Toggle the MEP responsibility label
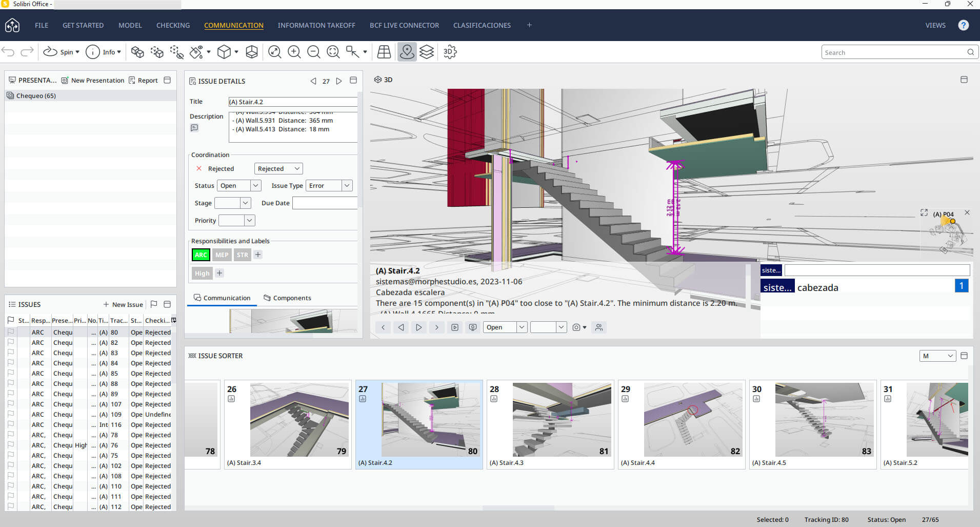This screenshot has height=527, width=980. (222, 255)
